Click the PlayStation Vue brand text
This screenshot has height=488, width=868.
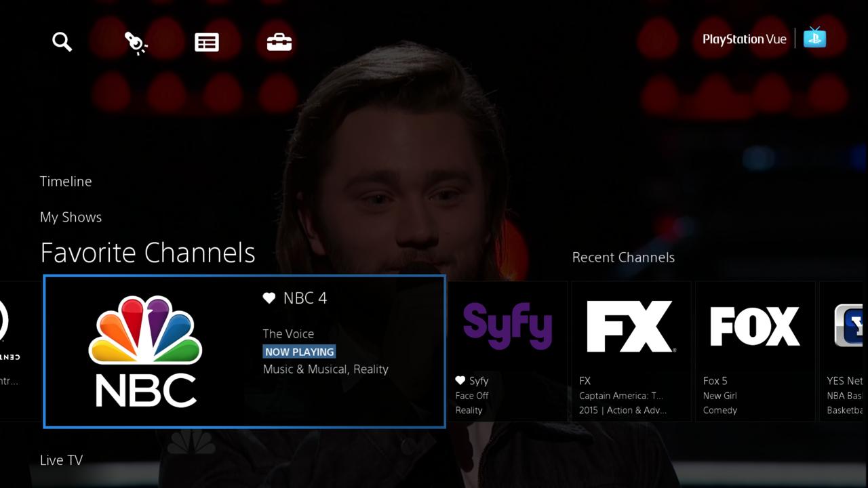745,39
